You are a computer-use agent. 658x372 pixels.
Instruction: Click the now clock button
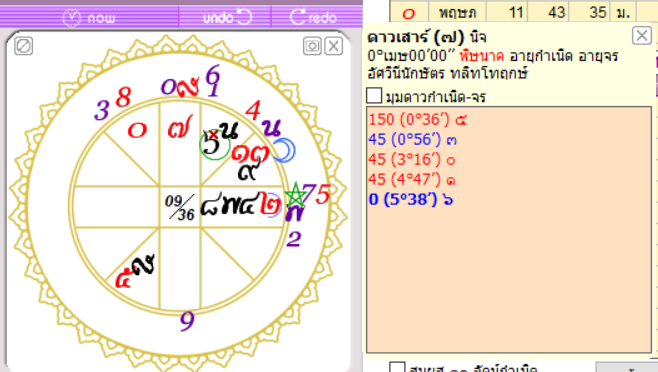(89, 18)
